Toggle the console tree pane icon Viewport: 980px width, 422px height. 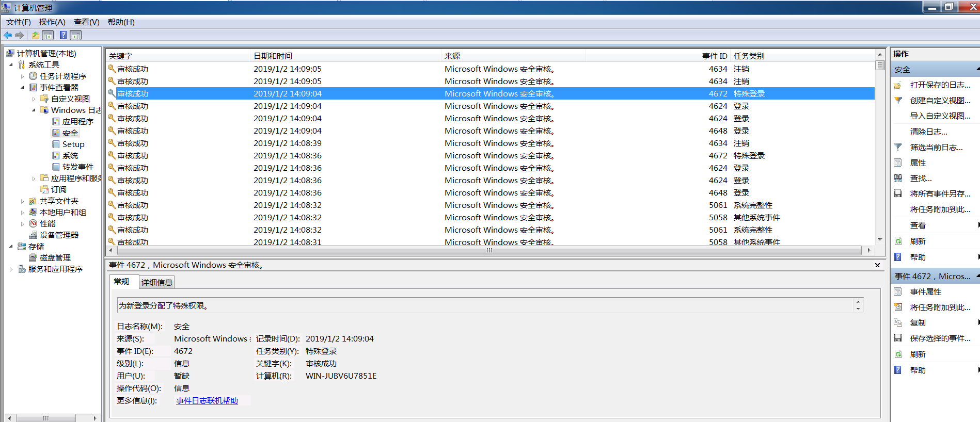pyautogui.click(x=48, y=35)
